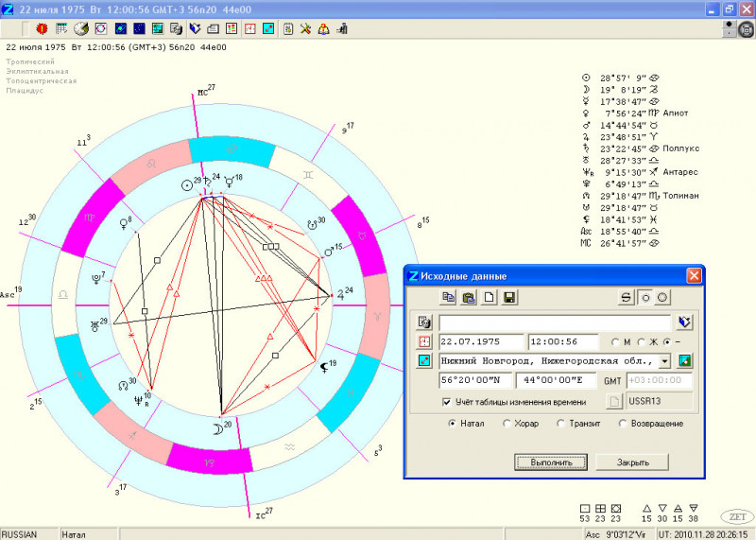Click the Asc 18°55'40" row in planet list
This screenshot has width=756, height=540.
[x=620, y=231]
